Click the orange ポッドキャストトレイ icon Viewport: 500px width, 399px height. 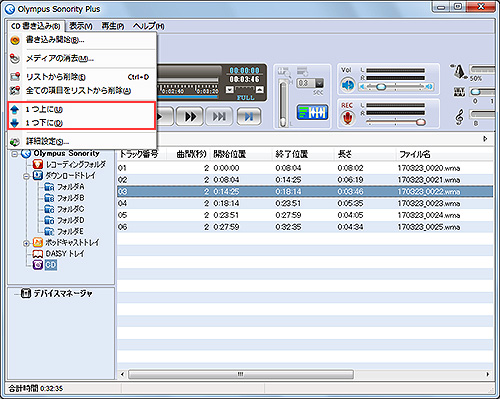click(38, 243)
